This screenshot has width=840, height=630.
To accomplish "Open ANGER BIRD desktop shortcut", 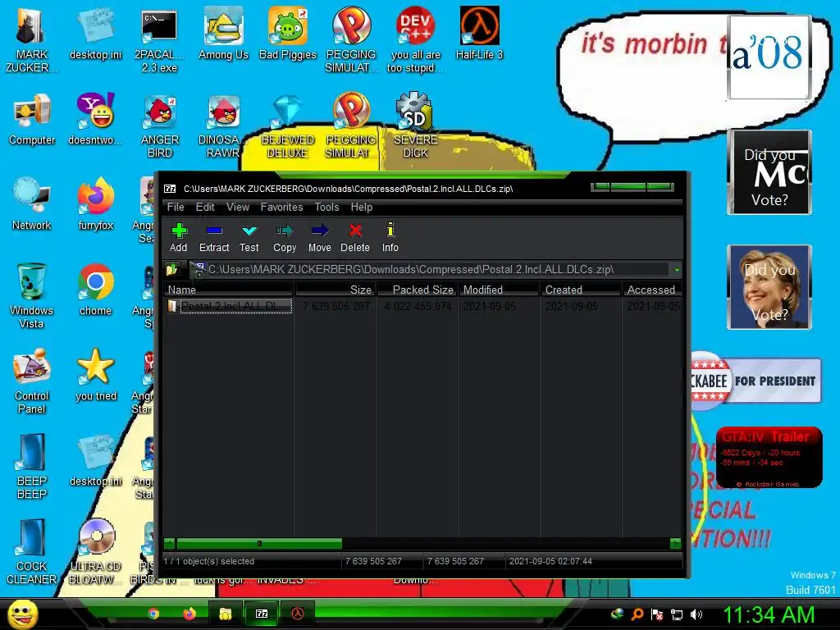I will [x=160, y=126].
